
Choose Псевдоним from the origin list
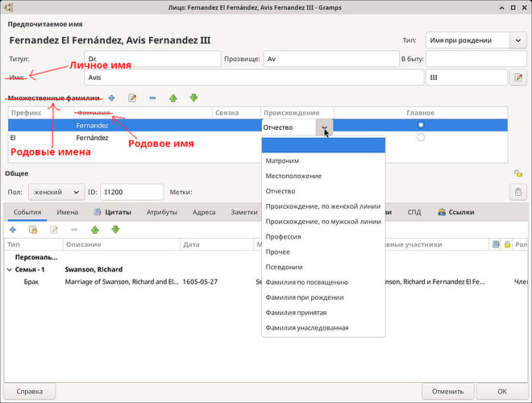(x=323, y=267)
